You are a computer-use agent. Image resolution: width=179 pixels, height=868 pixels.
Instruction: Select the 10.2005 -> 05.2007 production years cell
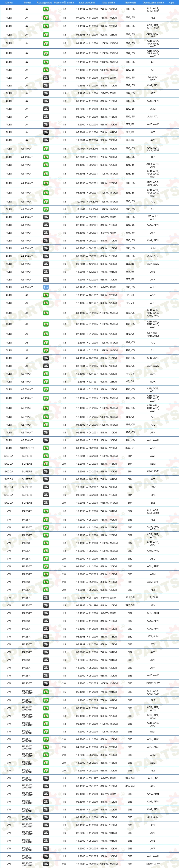(87, 487)
